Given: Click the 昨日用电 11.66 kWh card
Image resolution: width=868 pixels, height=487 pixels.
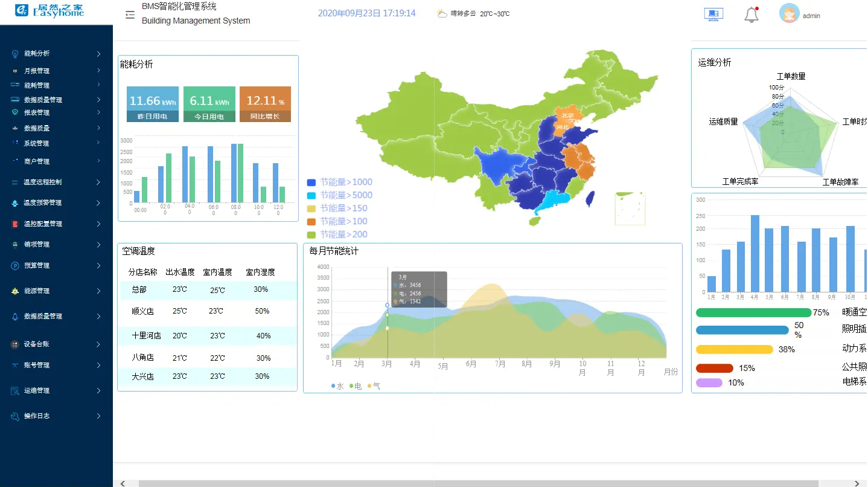Looking at the screenshot, I should [153, 104].
